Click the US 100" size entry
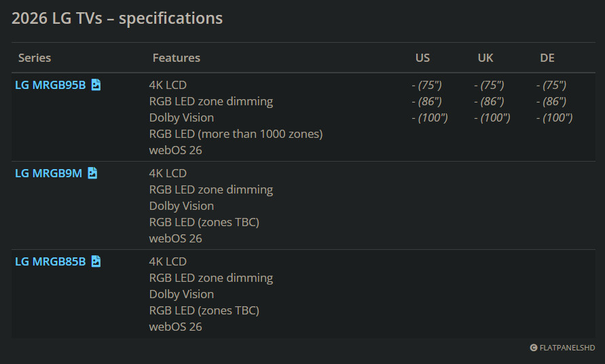Viewport: 605px width, 364px height. click(429, 117)
